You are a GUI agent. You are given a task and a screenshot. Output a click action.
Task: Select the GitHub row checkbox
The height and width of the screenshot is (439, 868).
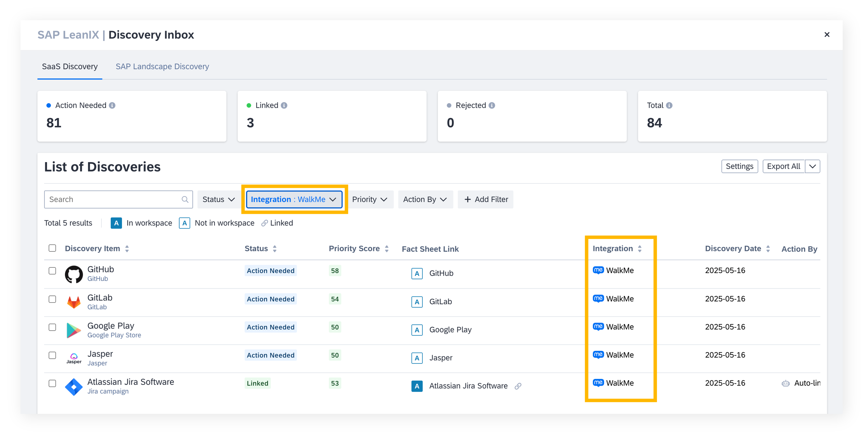click(52, 271)
